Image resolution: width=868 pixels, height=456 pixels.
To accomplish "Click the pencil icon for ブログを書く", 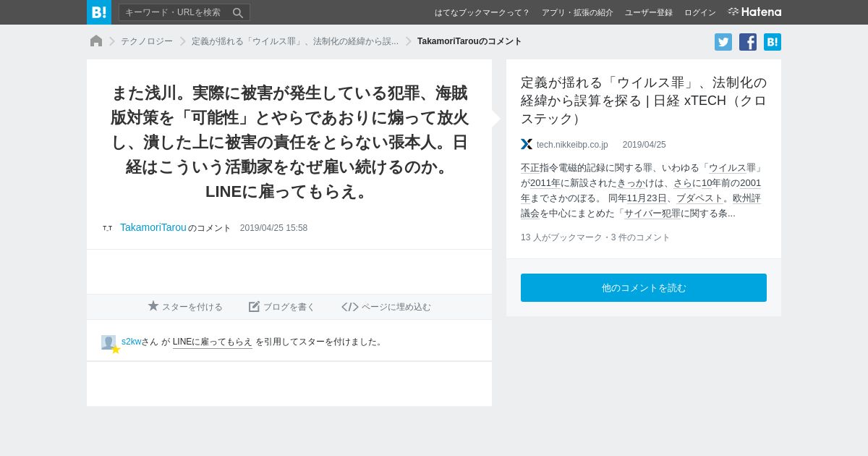I will [x=255, y=306].
